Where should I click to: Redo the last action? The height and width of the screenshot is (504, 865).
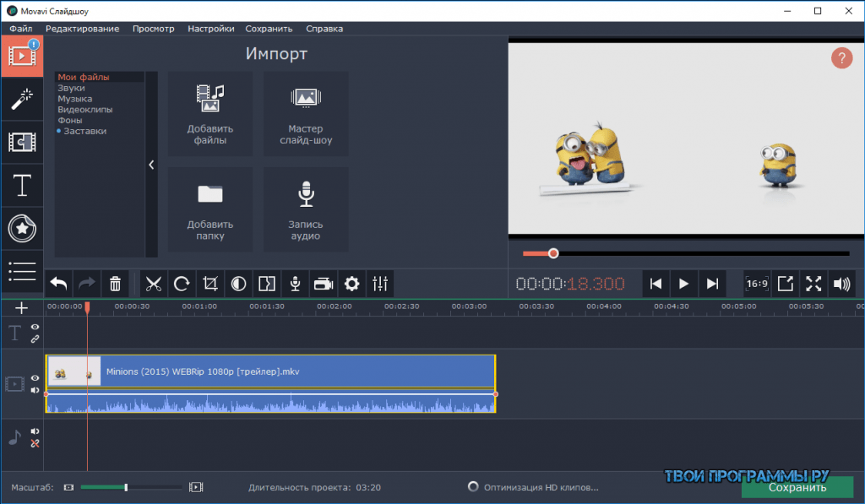87,284
